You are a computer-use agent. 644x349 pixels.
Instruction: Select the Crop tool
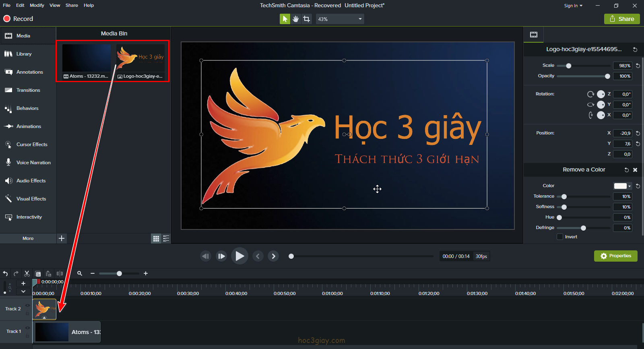pos(307,19)
